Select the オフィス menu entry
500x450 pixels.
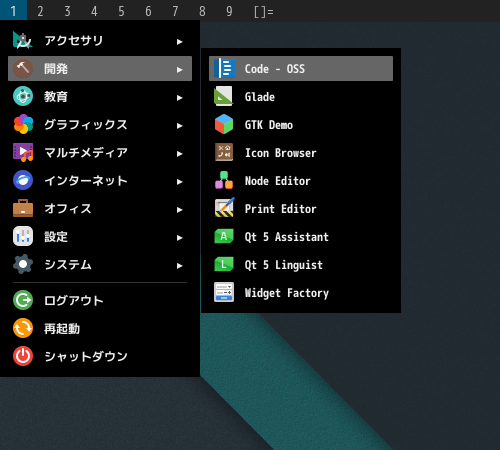tap(100, 209)
